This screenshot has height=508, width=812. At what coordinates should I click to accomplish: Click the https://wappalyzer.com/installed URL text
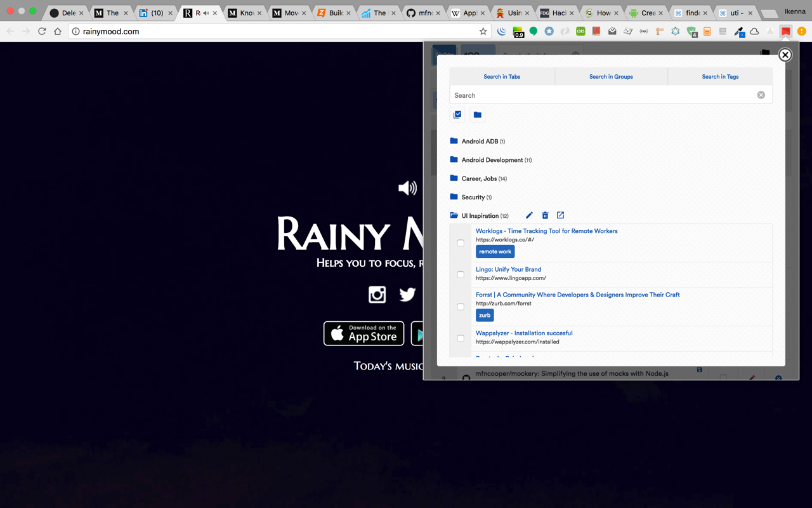[x=518, y=342]
